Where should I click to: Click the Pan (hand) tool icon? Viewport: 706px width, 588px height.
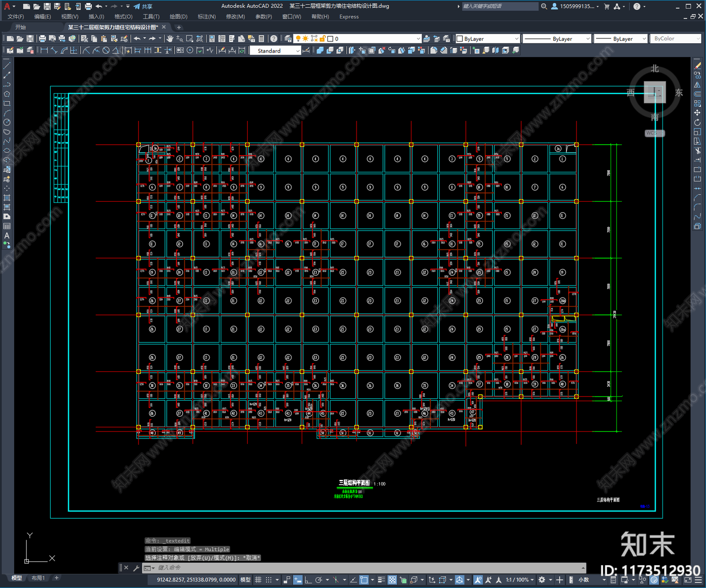(170, 39)
